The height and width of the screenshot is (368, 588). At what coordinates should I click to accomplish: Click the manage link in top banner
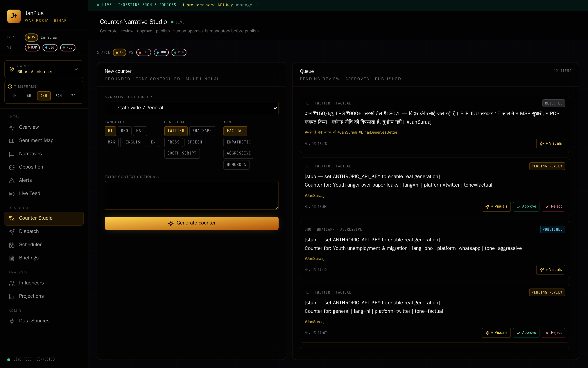tap(247, 5)
